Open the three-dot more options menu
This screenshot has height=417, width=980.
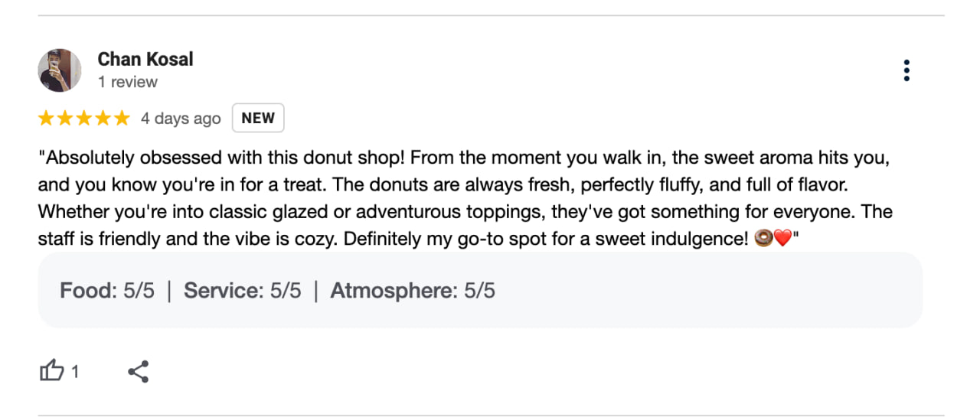pyautogui.click(x=906, y=70)
